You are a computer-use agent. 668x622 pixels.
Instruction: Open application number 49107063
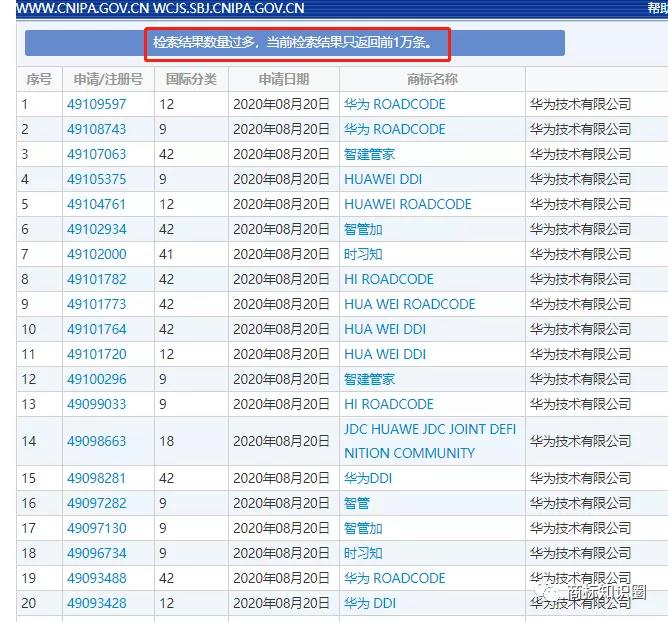pyautogui.click(x=97, y=154)
